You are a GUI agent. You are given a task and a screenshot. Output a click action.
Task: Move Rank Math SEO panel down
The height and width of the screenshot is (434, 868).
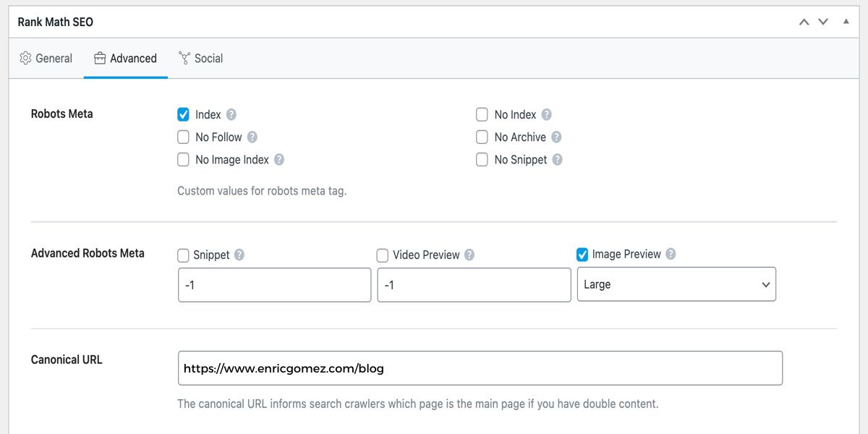pyautogui.click(x=823, y=22)
